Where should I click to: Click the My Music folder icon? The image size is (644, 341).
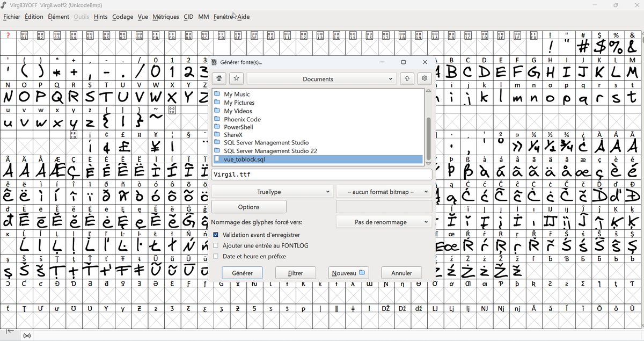(x=217, y=94)
